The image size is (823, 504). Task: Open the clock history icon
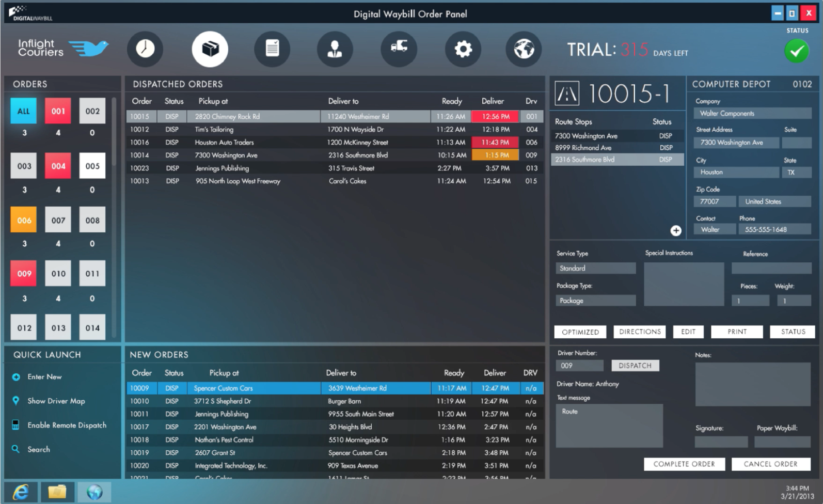coord(145,49)
